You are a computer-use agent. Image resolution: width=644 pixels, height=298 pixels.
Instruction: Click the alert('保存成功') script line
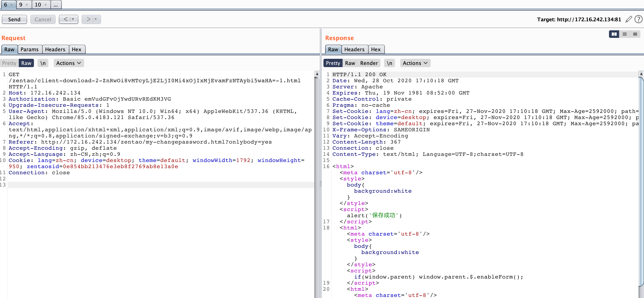(374, 215)
